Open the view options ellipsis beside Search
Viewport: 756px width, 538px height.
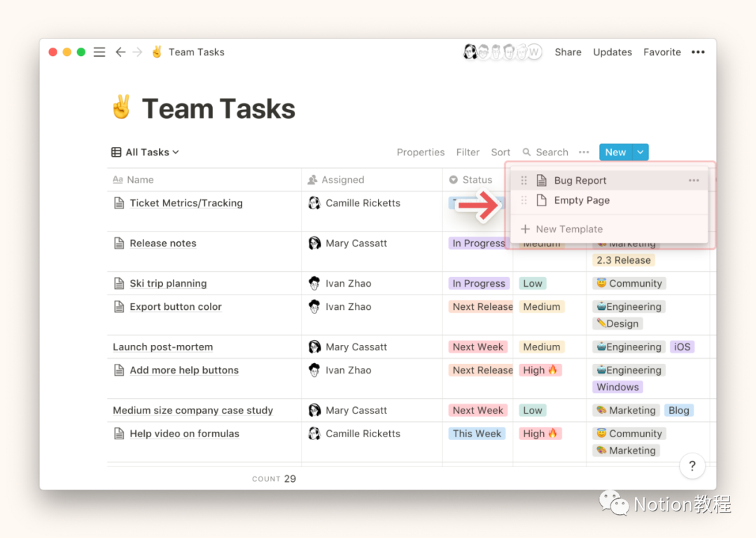tap(584, 153)
